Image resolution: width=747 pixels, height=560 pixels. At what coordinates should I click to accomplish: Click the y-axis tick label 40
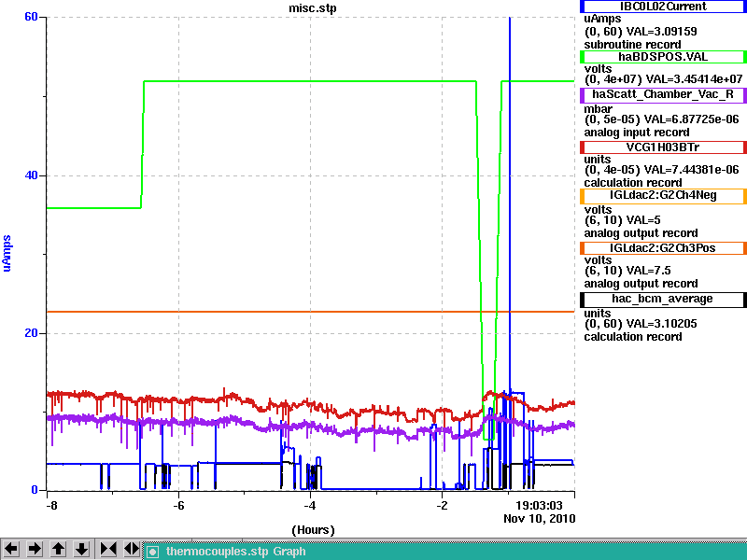(31, 175)
